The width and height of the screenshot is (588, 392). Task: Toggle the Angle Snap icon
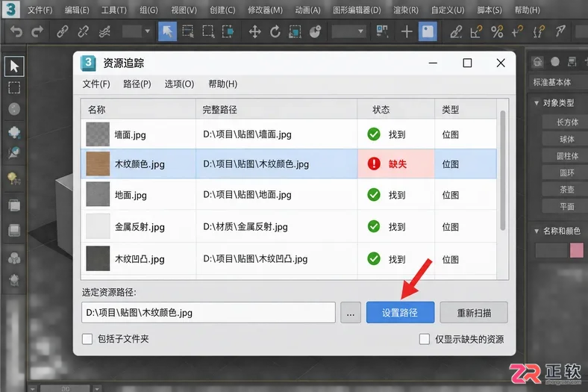tap(476, 31)
